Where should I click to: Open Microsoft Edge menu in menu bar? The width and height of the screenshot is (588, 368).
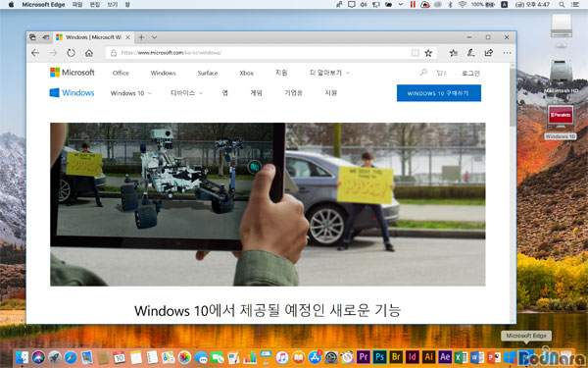coord(43,5)
